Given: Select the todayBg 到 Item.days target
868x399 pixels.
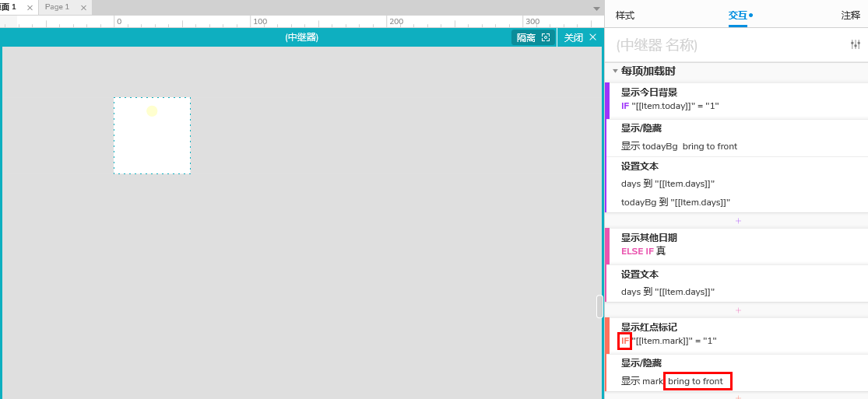Looking at the screenshot, I should (676, 202).
